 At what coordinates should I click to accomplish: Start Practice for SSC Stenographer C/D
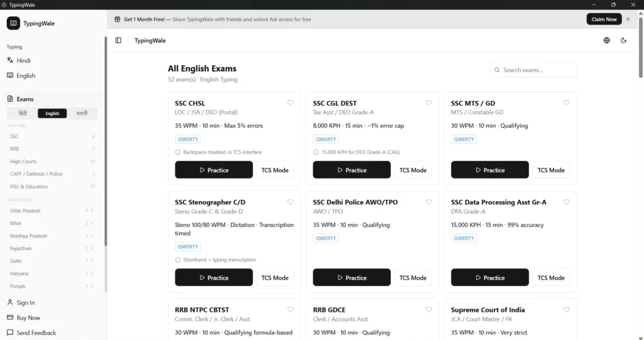pos(214,278)
